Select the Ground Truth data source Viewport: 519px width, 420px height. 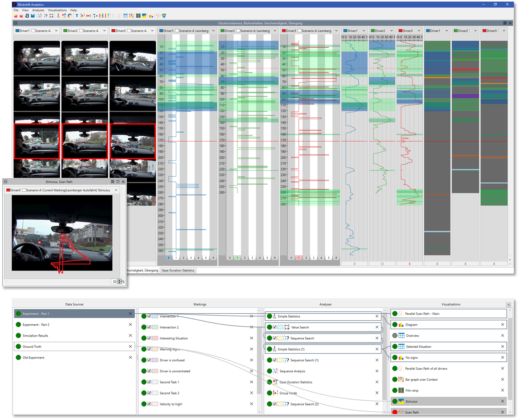click(x=32, y=347)
